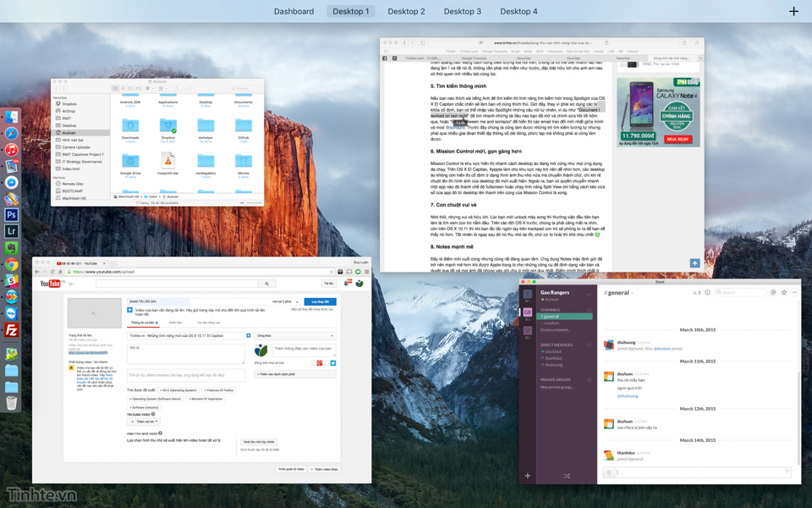Open Google Chrome from the Dock
This screenshot has height=508, width=812.
pos(11,264)
